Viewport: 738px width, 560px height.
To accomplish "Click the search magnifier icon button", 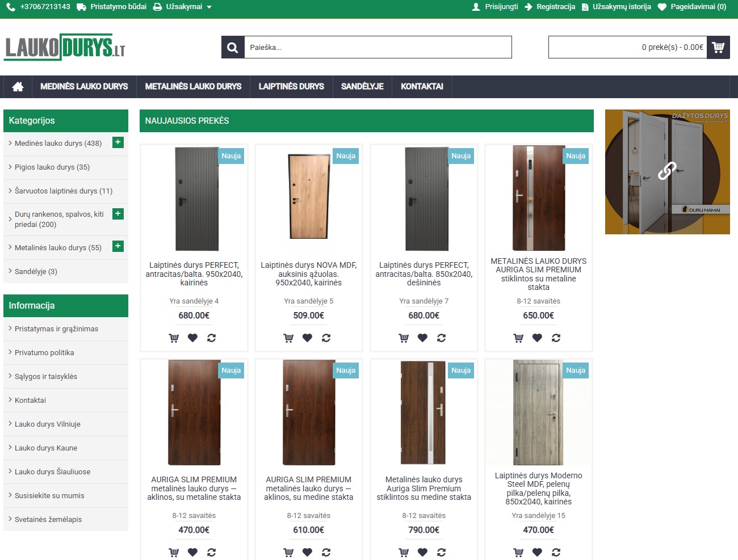I will pos(232,48).
